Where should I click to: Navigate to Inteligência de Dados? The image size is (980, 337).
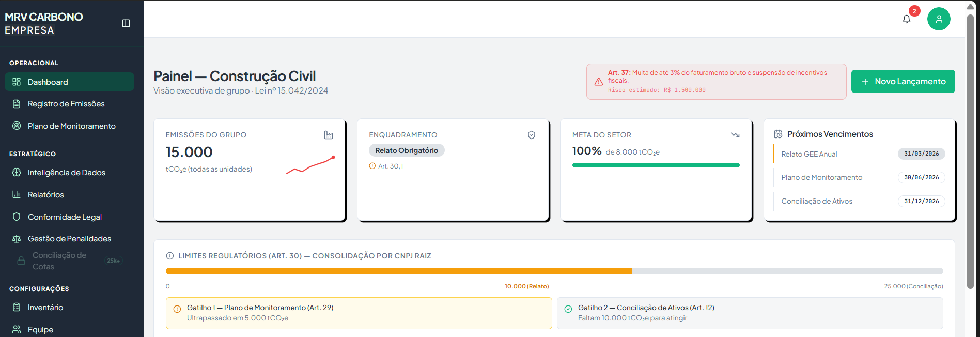(69, 173)
